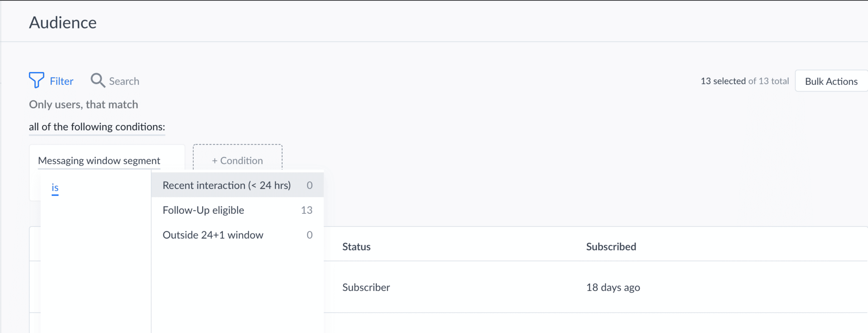Click the Filter funnel icon

pos(36,80)
